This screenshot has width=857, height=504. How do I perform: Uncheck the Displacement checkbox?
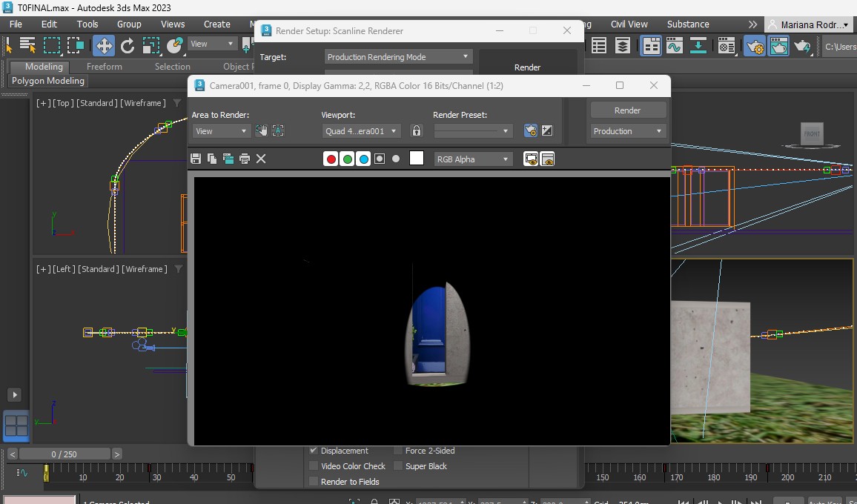tap(314, 451)
